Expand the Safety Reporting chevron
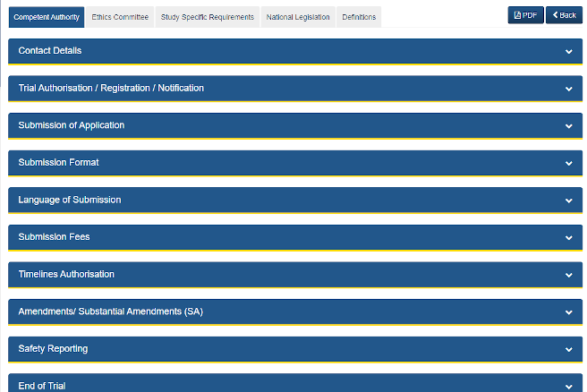 [569, 349]
